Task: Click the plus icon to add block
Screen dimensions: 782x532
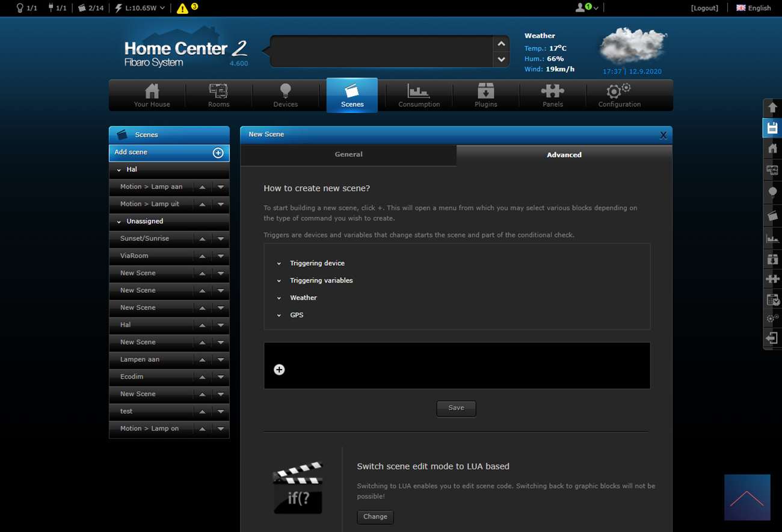Action: click(x=279, y=370)
